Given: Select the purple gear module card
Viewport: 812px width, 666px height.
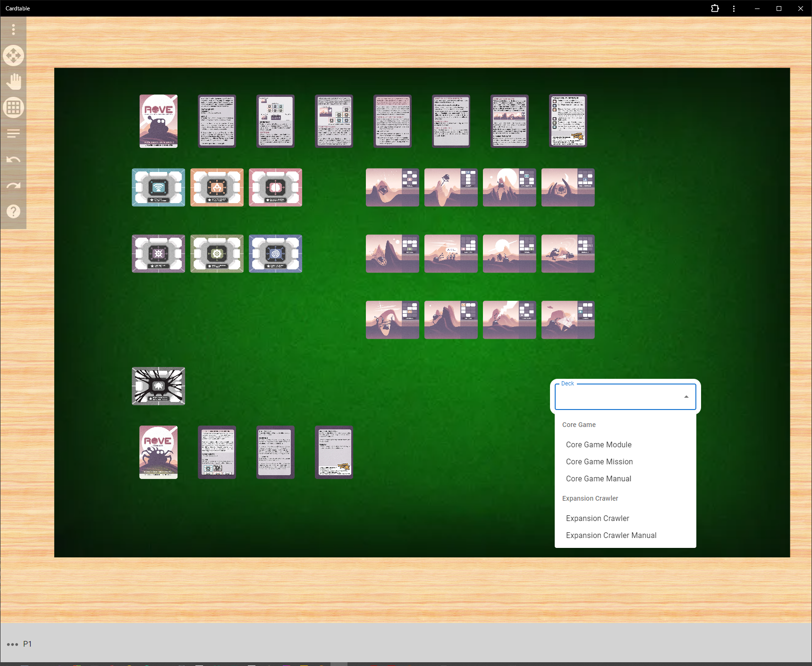Looking at the screenshot, I should (159, 254).
